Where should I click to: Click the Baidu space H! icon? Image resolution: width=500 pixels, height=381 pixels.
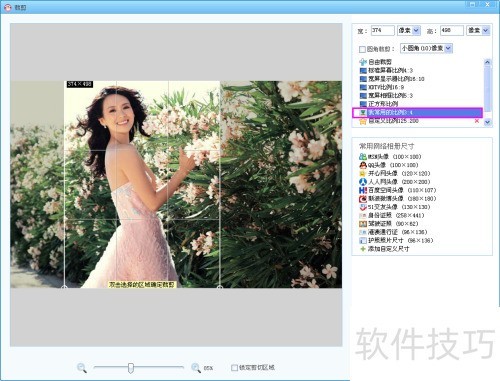click(363, 190)
